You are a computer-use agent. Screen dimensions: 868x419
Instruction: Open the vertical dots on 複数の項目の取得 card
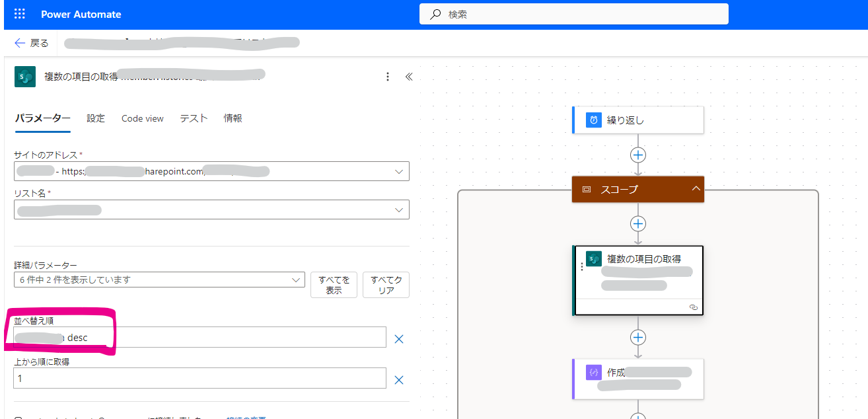pyautogui.click(x=581, y=266)
